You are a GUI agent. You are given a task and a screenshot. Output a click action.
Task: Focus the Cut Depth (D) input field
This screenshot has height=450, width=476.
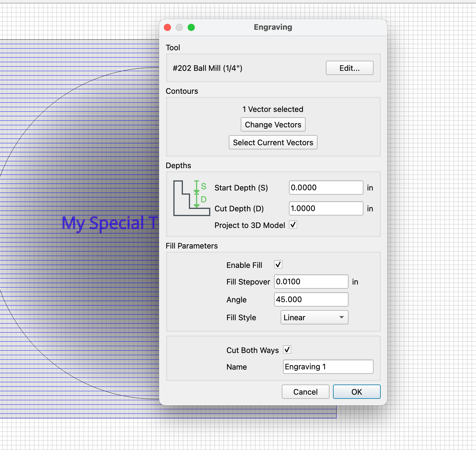point(326,208)
